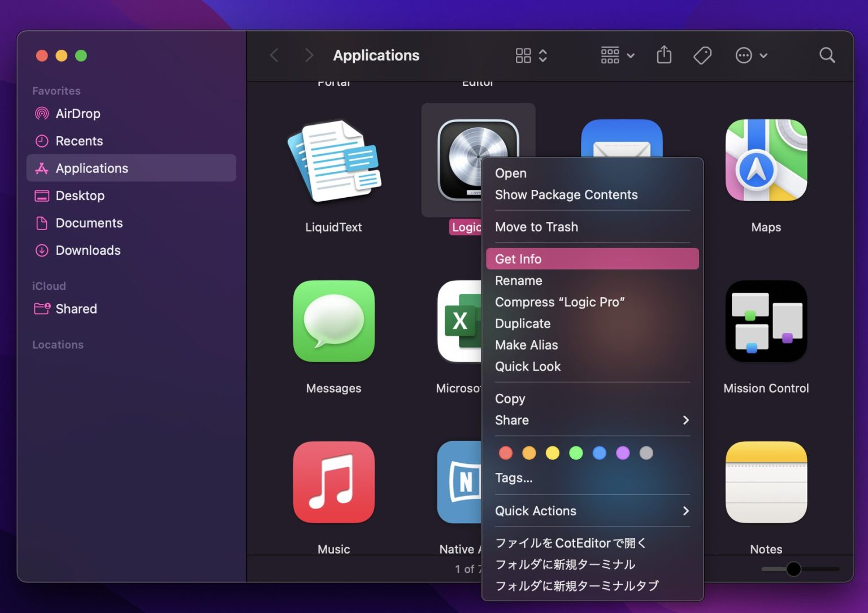This screenshot has height=613, width=868.
Task: Expand the Share submenu in the context menu
Action: point(591,420)
